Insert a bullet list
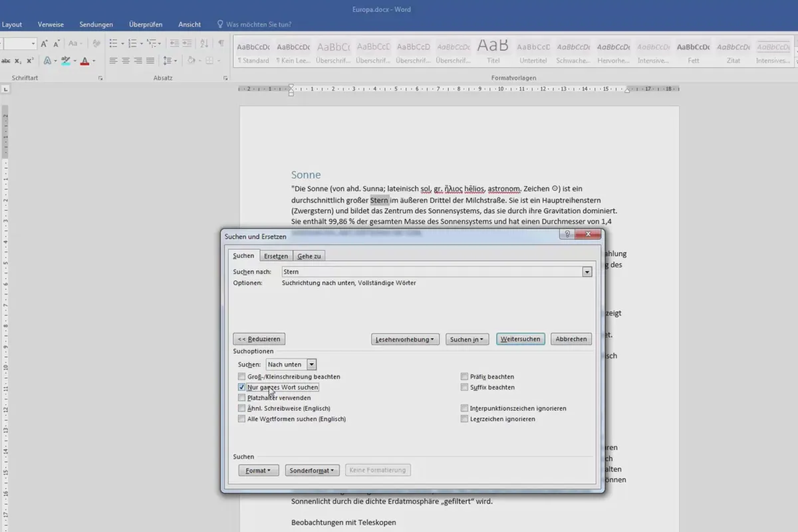 (113, 43)
